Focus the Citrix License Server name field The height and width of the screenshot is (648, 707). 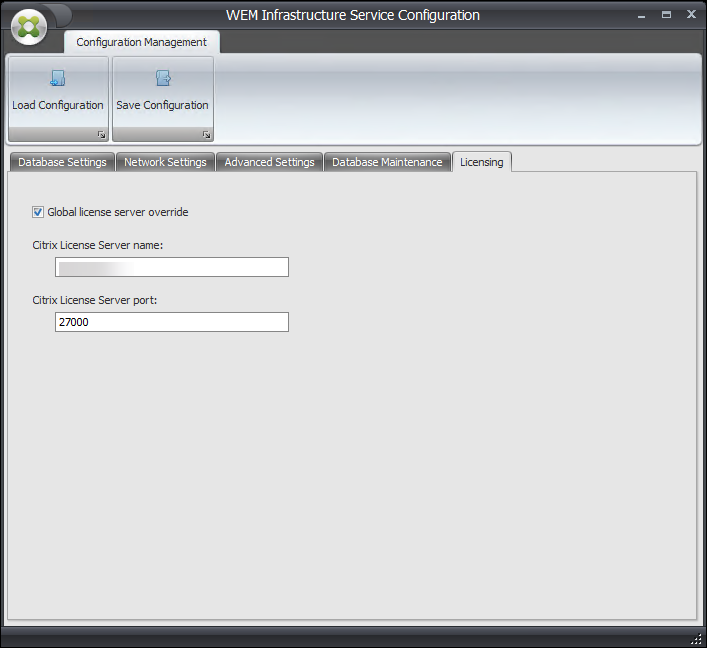[172, 267]
